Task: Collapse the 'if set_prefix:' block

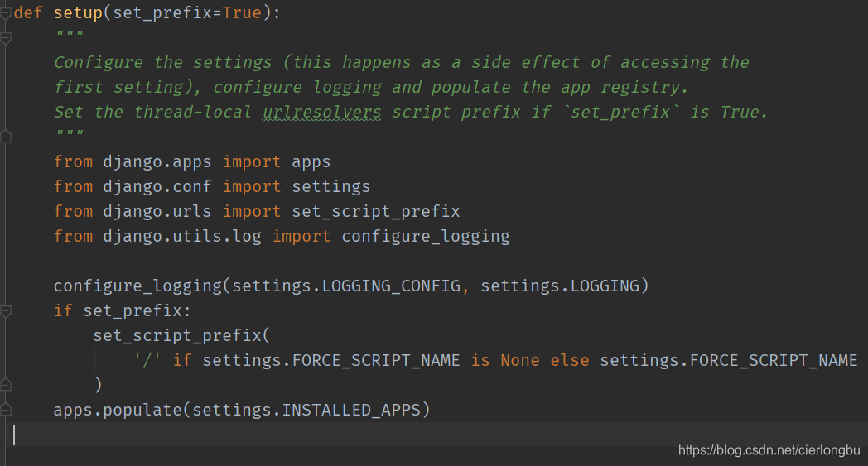Action: (6, 311)
